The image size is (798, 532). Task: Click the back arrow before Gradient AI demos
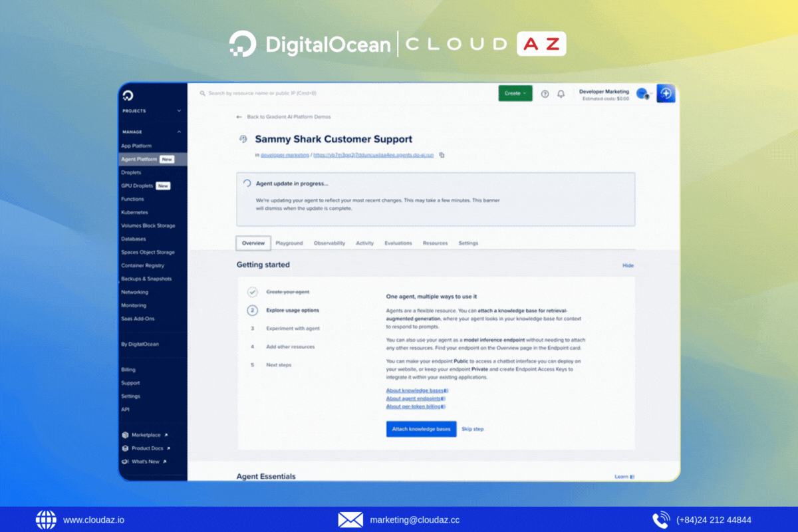239,117
